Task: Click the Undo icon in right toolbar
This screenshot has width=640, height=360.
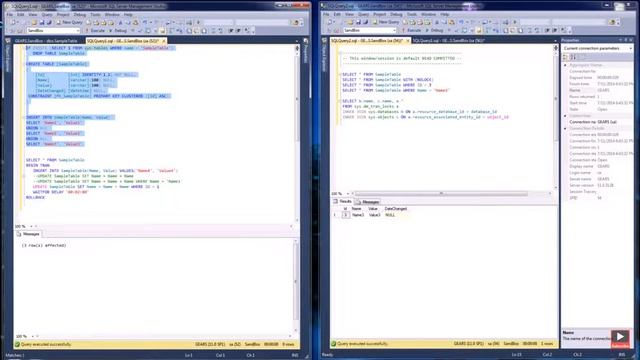Action: 461,22
